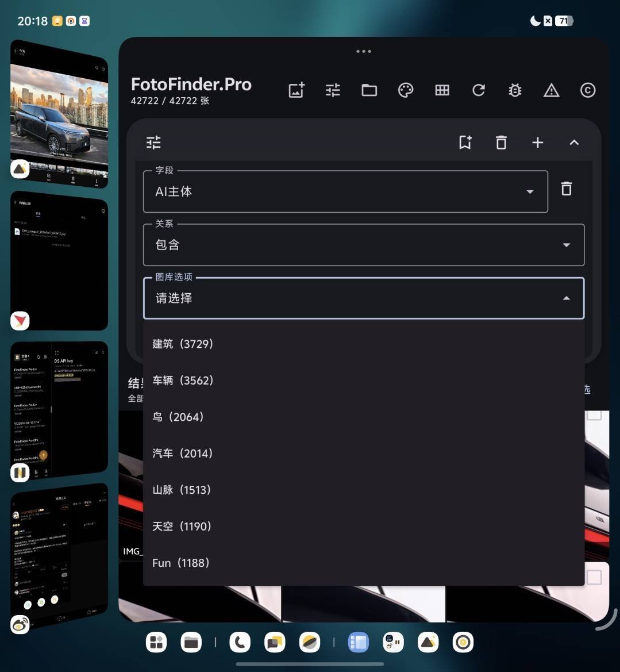Switch the grid layout icon
Viewport: 620px width, 672px height.
coord(442,90)
